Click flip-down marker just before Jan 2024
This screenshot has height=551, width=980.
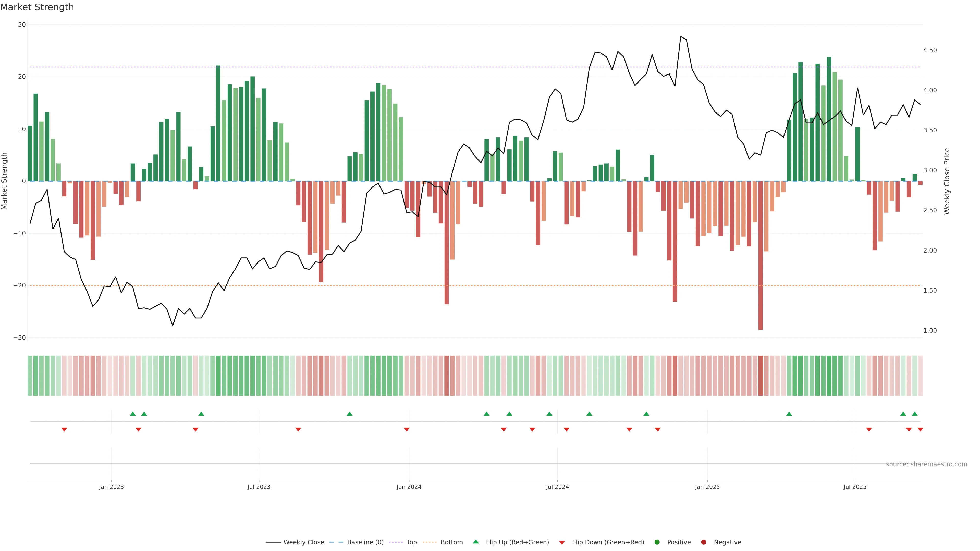(407, 429)
